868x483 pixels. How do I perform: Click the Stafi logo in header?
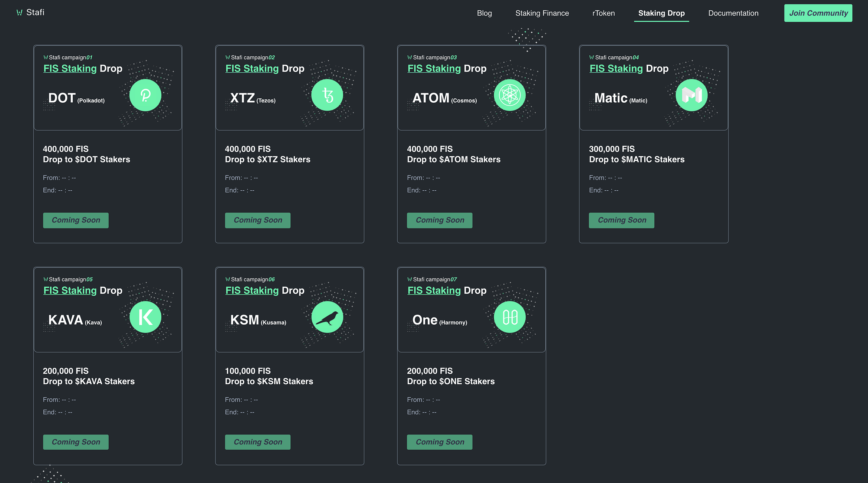pos(30,13)
